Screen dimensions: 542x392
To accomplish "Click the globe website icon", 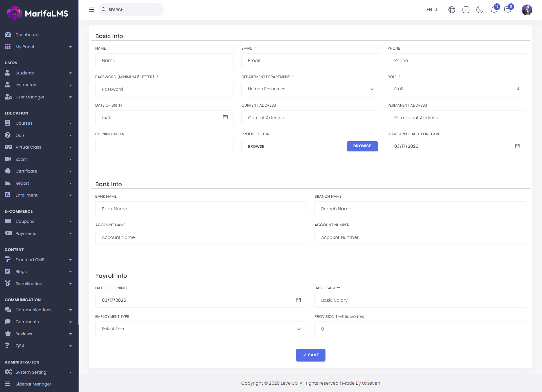I will pyautogui.click(x=452, y=10).
